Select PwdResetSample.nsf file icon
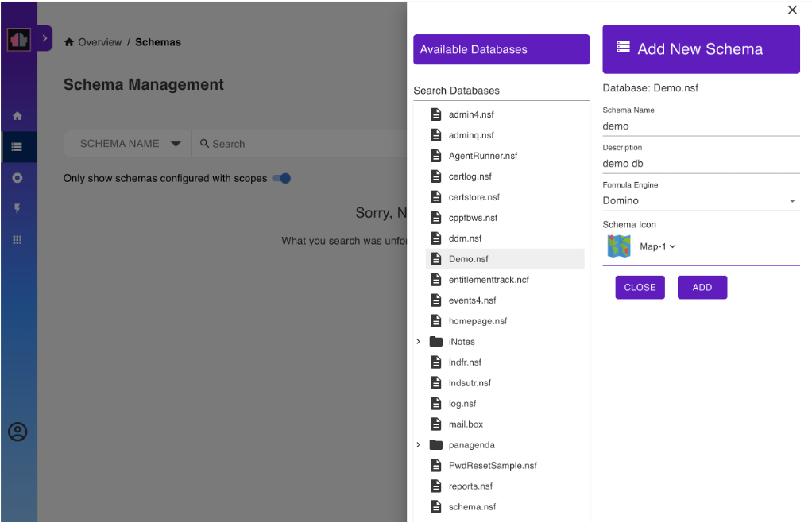The height and width of the screenshot is (523, 812). coord(436,466)
